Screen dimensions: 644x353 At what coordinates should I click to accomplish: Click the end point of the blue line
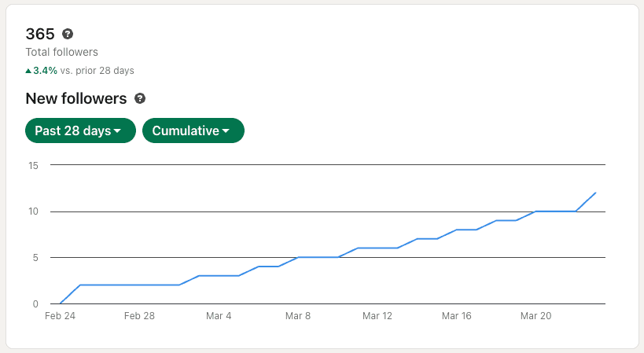point(595,193)
